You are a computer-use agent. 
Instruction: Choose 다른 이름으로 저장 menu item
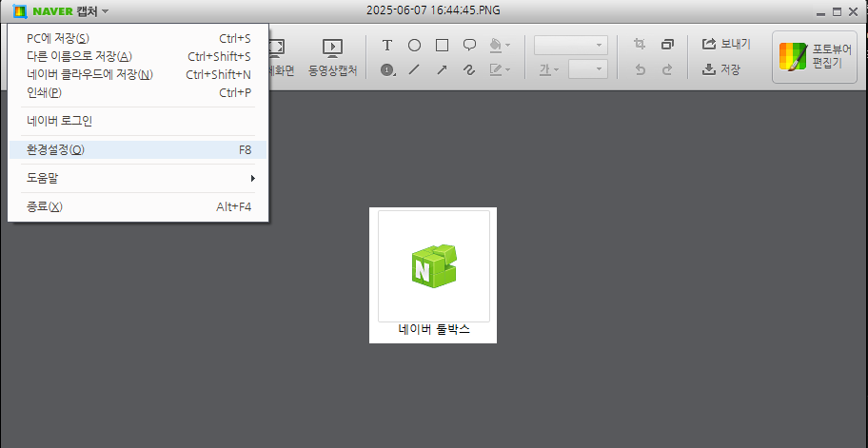tap(138, 56)
